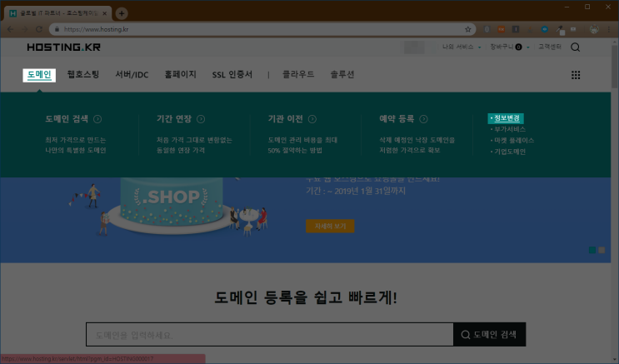
Task: Click arrow icon beside 기간 연장
Action: coord(201,119)
